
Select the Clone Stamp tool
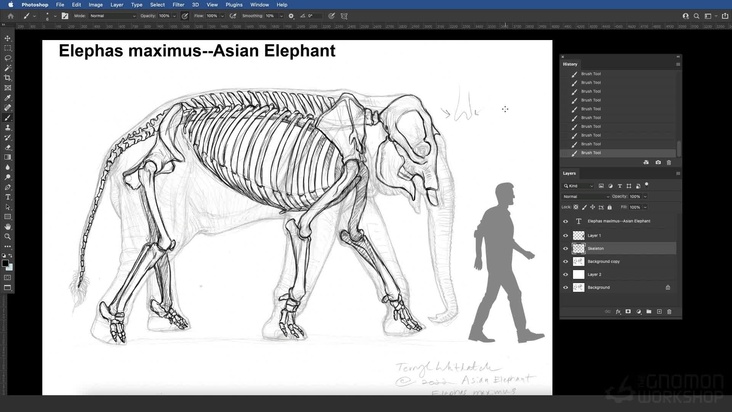pyautogui.click(x=7, y=127)
